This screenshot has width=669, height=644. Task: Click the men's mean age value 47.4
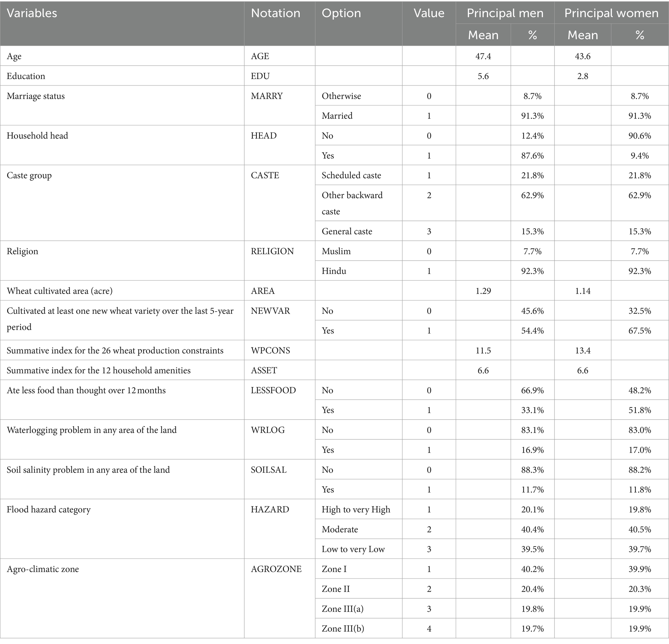(x=483, y=56)
